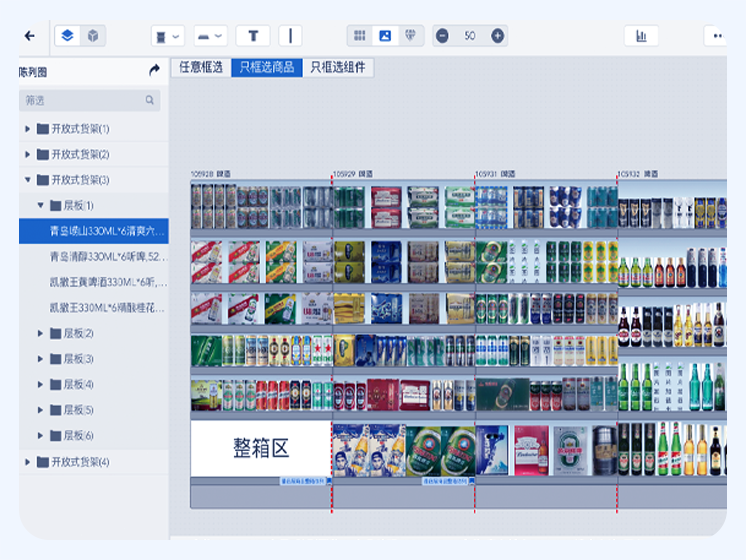Click the share arrow beside 陈列图
Screen dimensions: 746x560
[154, 71]
